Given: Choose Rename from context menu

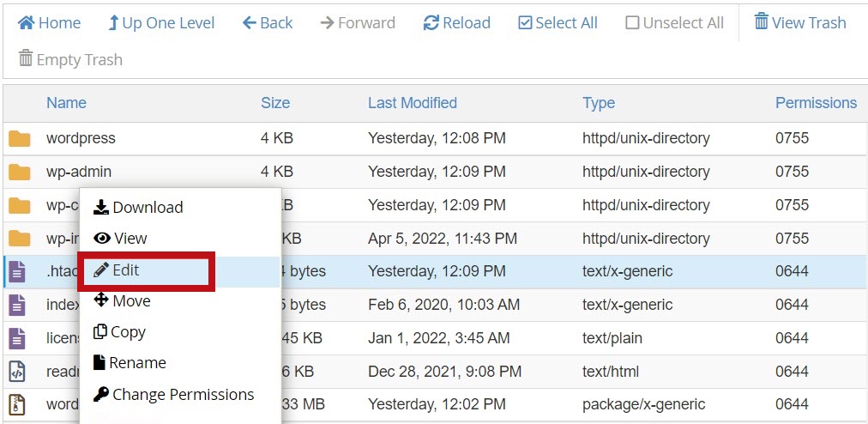Looking at the screenshot, I should (x=130, y=363).
